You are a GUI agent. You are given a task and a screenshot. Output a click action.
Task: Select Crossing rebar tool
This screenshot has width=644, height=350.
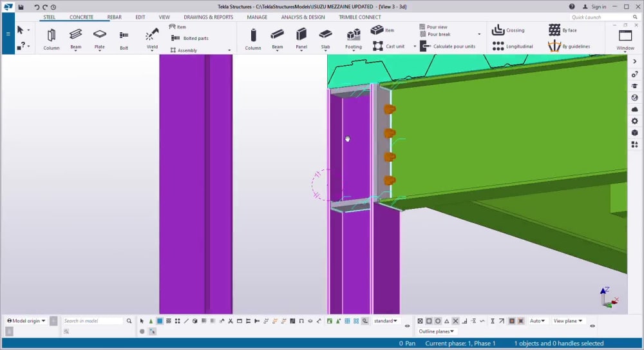pos(508,30)
